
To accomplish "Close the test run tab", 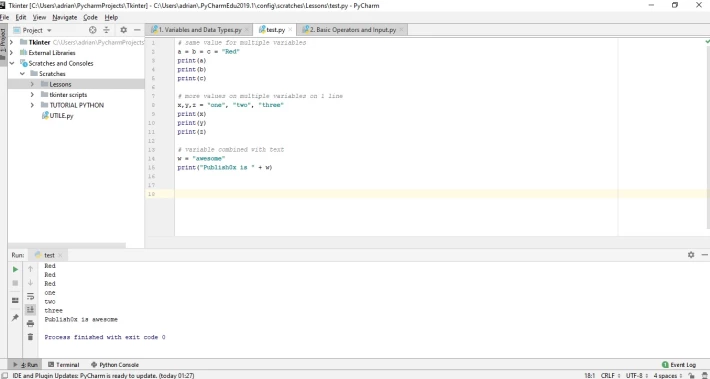I will tap(60, 255).
